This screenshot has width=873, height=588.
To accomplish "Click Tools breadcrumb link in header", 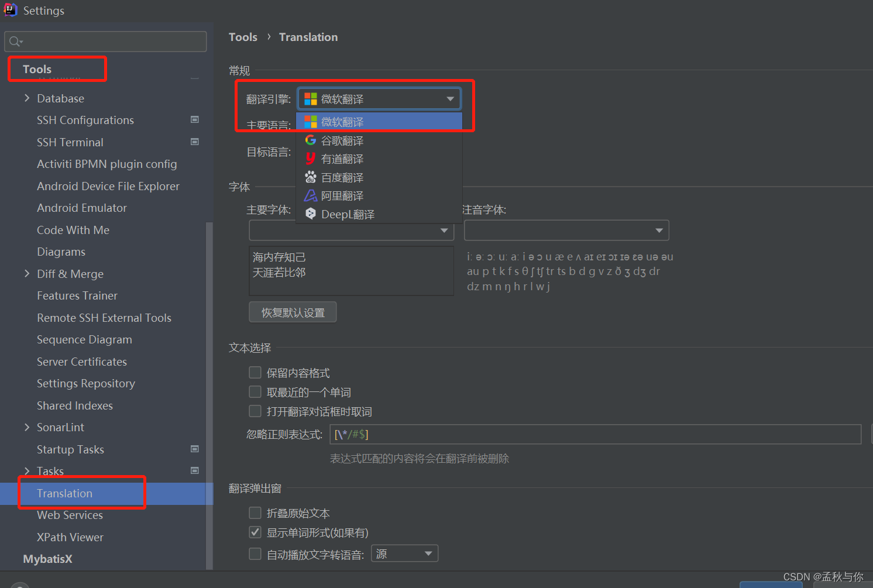I will click(243, 37).
